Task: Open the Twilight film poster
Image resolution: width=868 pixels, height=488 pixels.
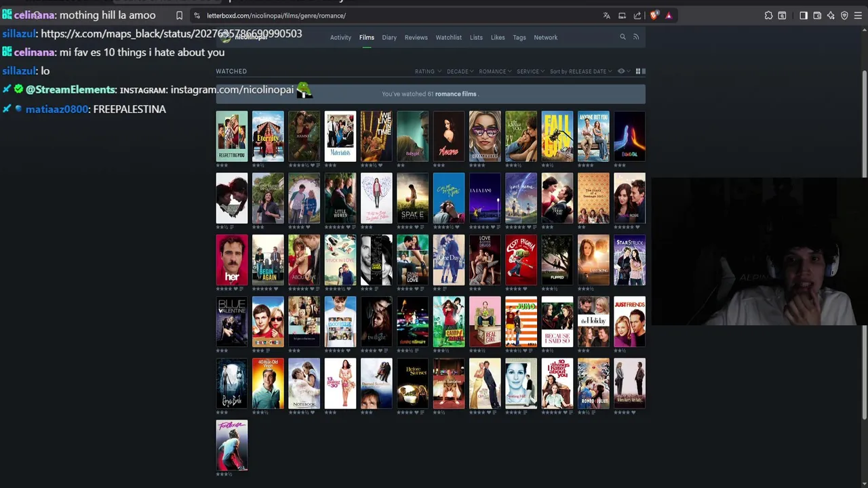Action: [376, 321]
